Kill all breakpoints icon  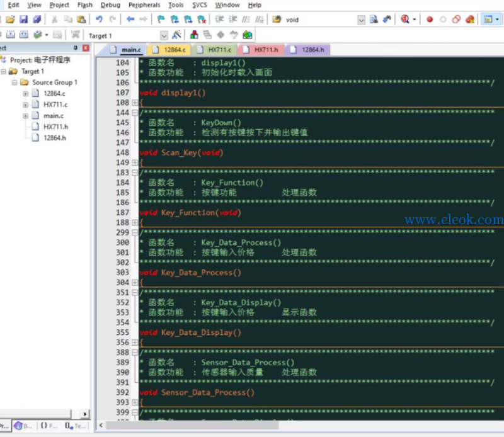pos(470,20)
